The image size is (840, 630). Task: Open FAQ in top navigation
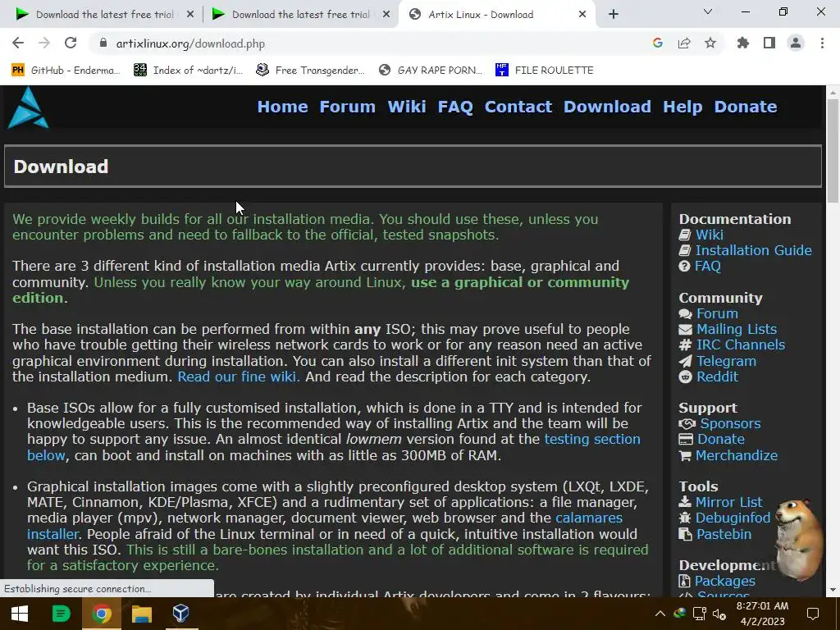tap(455, 107)
